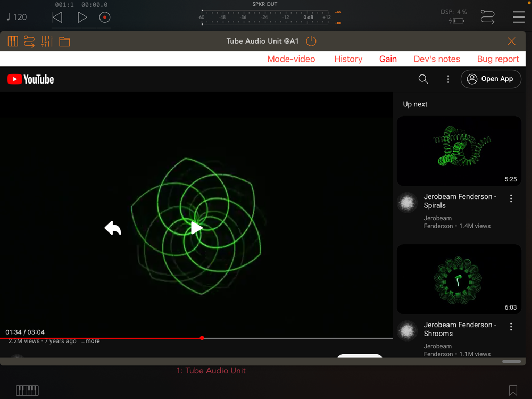The height and width of the screenshot is (399, 532).
Task: Click the 'Up next' heading
Action: (414, 104)
